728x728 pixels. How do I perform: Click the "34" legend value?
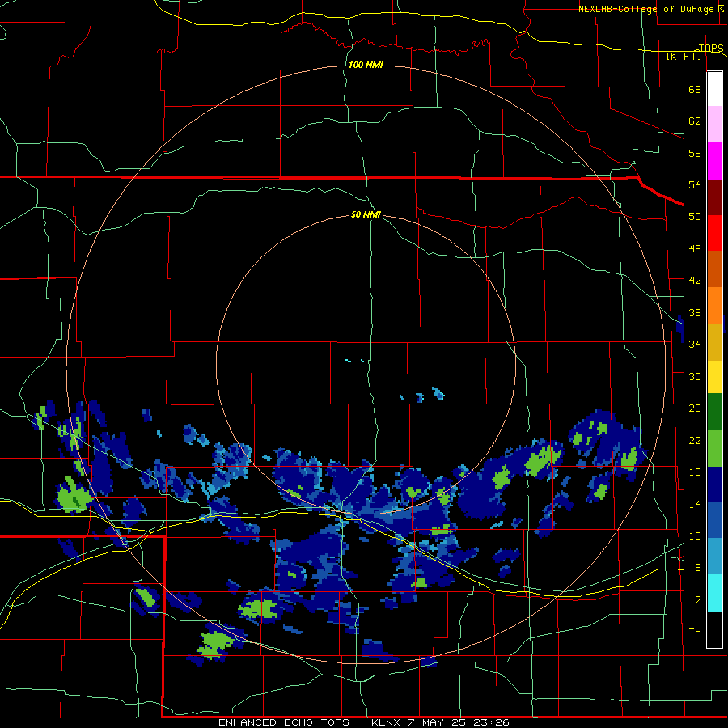695,344
